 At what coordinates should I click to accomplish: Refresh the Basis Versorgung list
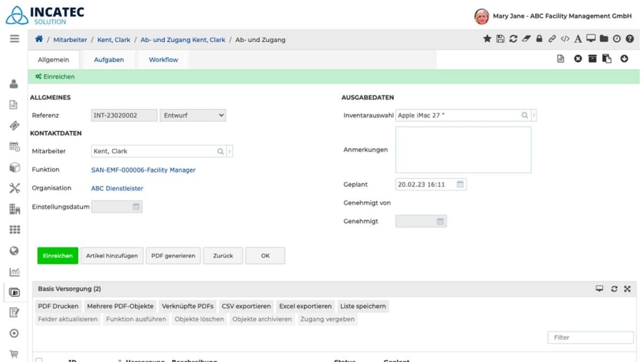tap(615, 289)
